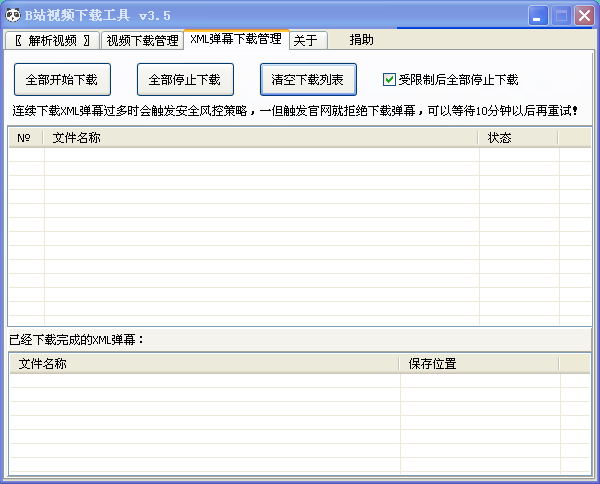Click the 捐助 menu item

[x=361, y=40]
